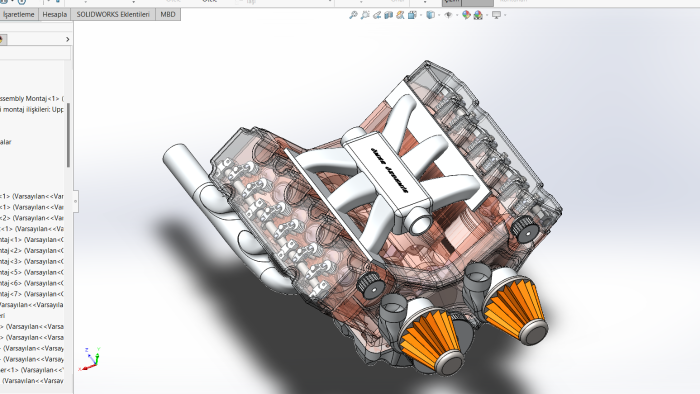This screenshot has height=394, width=700.
Task: Open the Hesapla tab
Action: [x=54, y=14]
